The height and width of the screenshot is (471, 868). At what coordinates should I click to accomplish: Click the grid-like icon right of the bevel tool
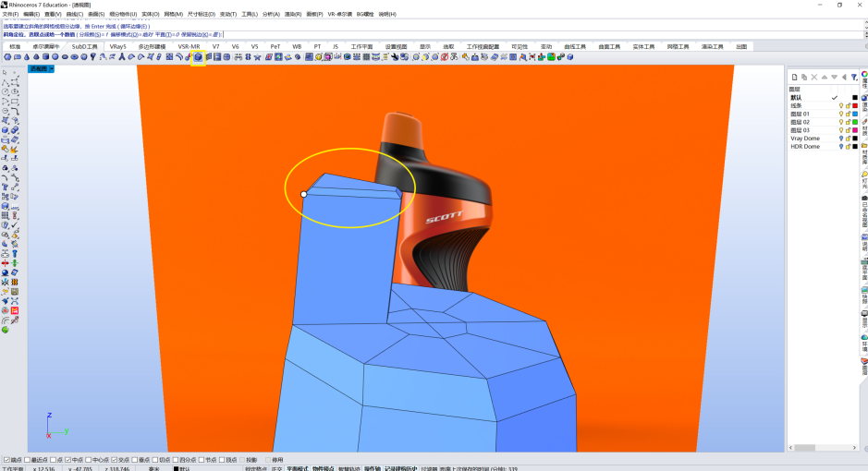point(217,57)
